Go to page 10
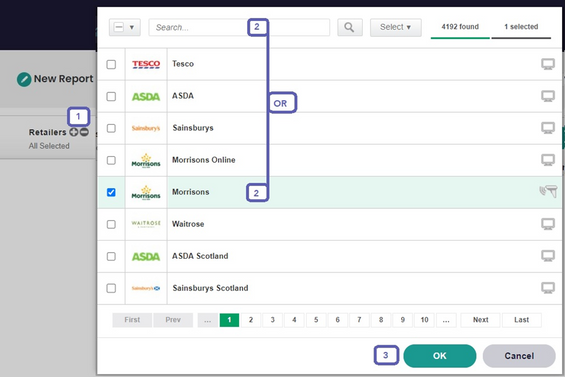This screenshot has height=377, width=565. pos(424,320)
